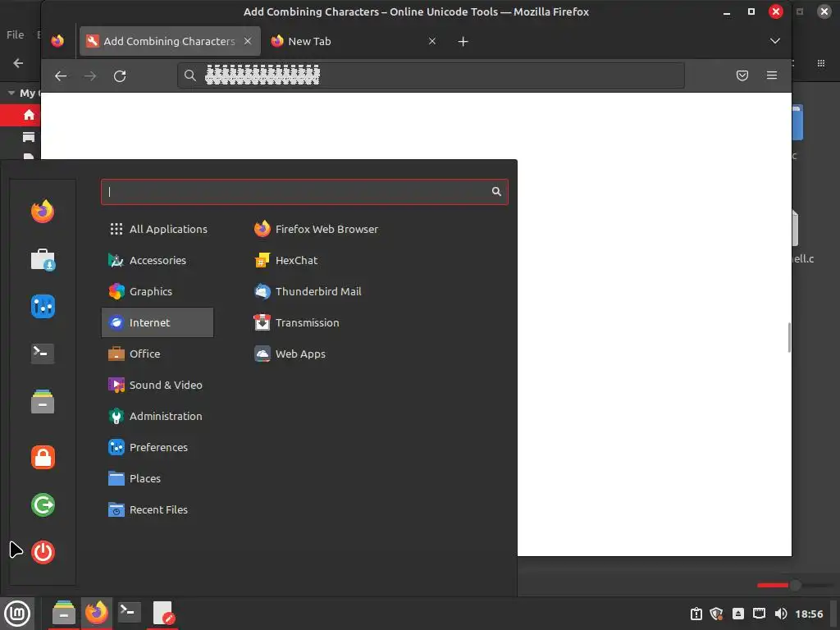Launch Thunderbird Mail
The height and width of the screenshot is (630, 840).
coord(308,291)
